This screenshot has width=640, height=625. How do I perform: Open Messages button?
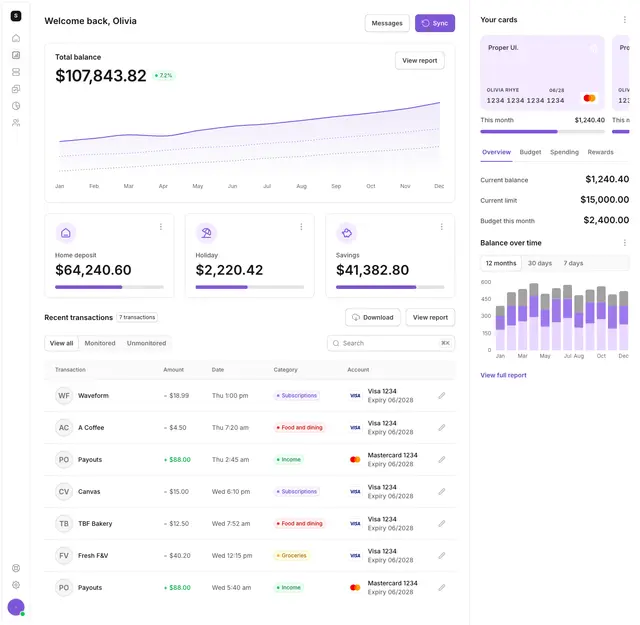pos(387,23)
